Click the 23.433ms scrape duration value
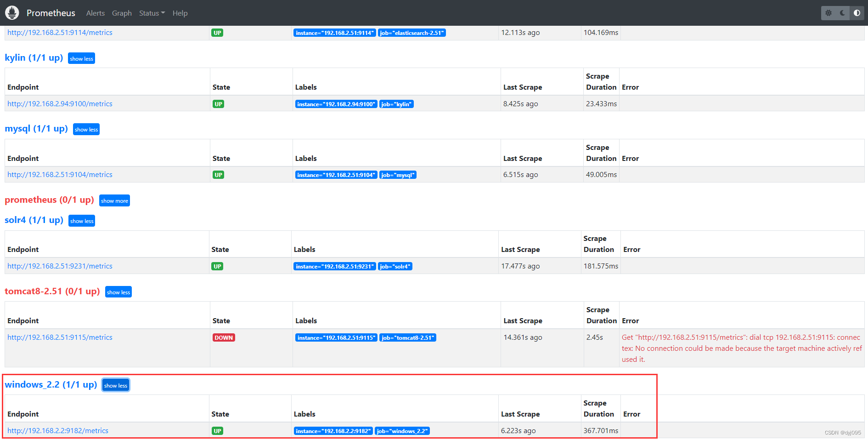The image size is (868, 440). [x=602, y=104]
